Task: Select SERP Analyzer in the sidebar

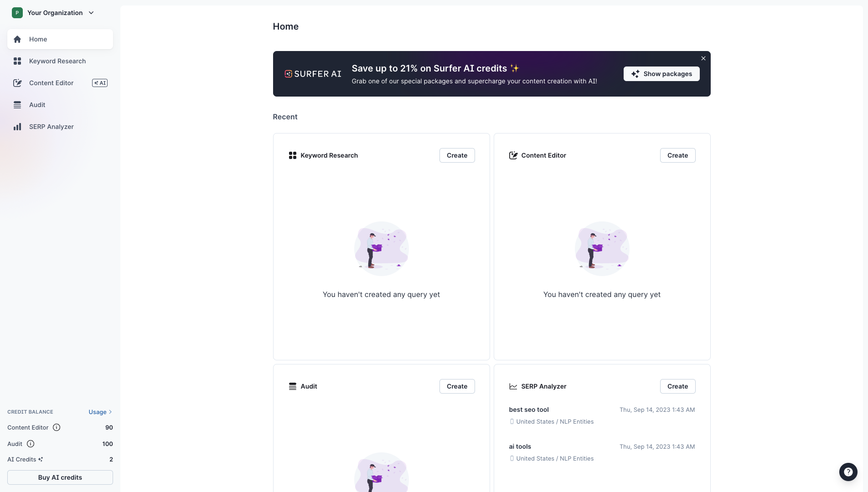Action: click(51, 127)
